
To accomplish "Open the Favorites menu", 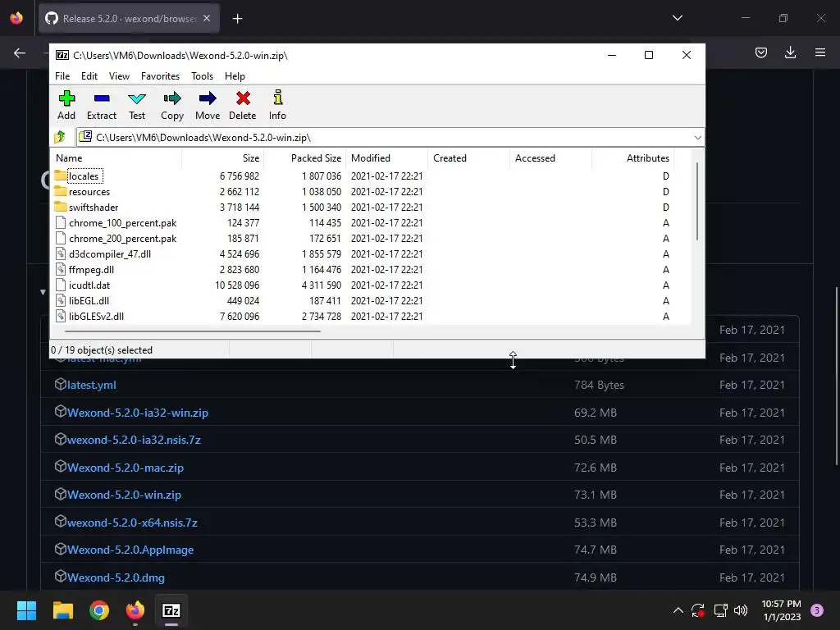I will tap(160, 76).
